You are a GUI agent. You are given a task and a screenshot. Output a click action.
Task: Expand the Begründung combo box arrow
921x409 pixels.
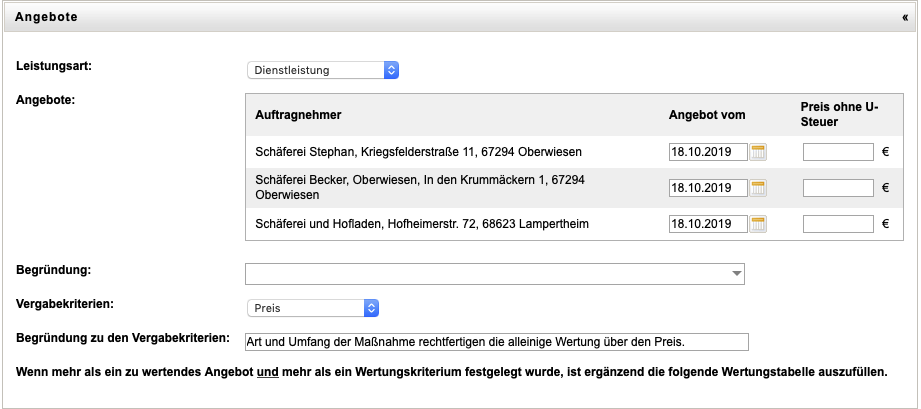pyautogui.click(x=737, y=273)
